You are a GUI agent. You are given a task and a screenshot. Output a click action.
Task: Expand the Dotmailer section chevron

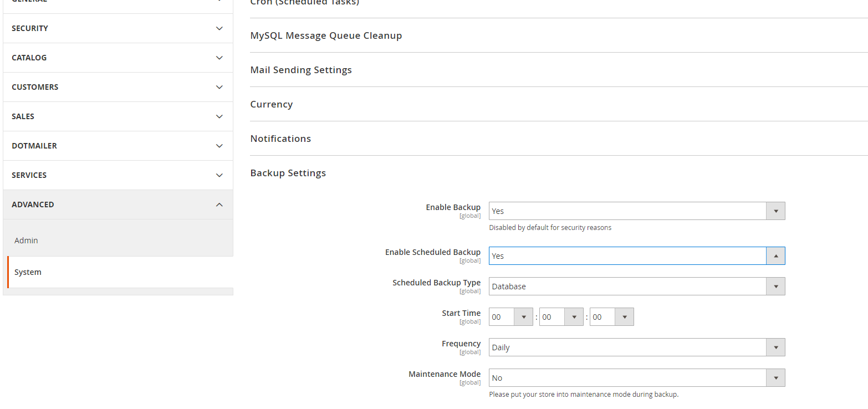pos(219,146)
